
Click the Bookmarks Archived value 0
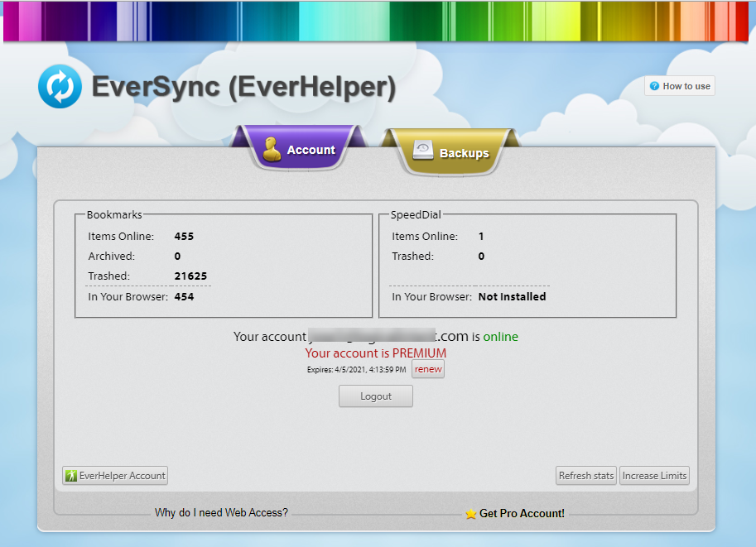(x=177, y=257)
